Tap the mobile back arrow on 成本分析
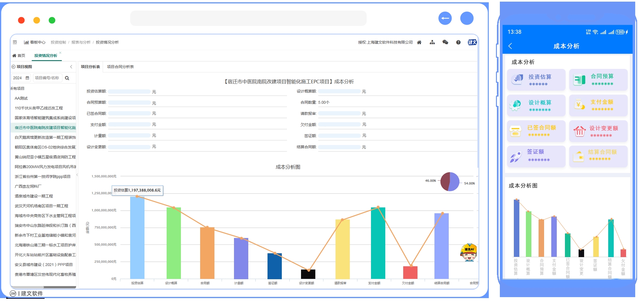The height and width of the screenshot is (302, 644). (x=510, y=46)
